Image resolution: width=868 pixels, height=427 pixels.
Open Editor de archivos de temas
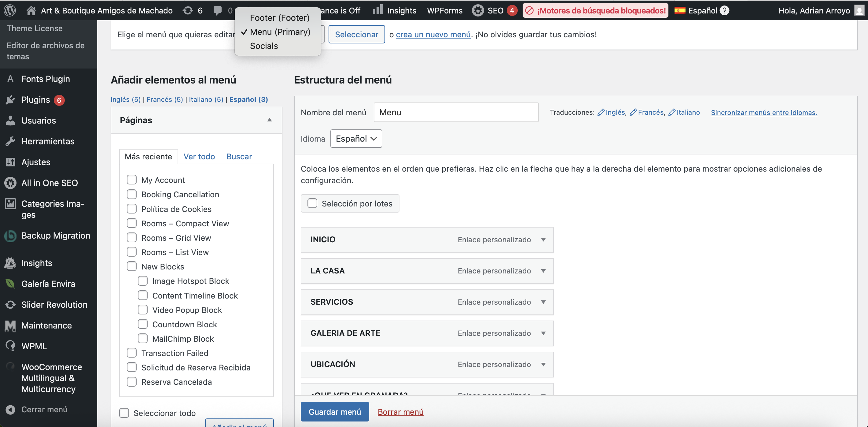[x=46, y=51]
